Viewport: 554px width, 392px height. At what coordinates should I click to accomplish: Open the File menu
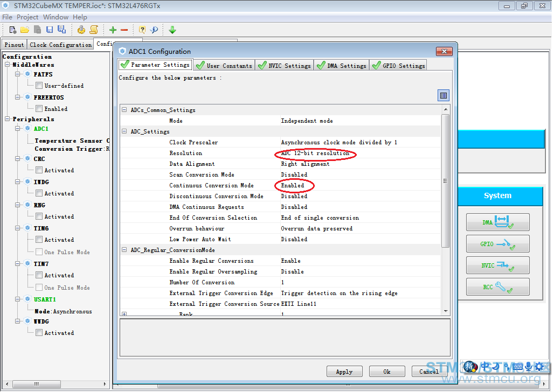pos(8,17)
